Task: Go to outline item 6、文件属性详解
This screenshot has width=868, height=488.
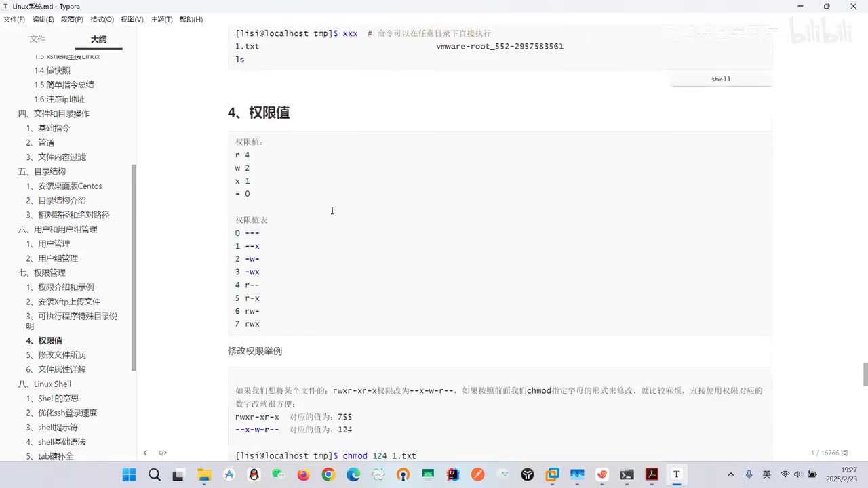Action: [56, 369]
